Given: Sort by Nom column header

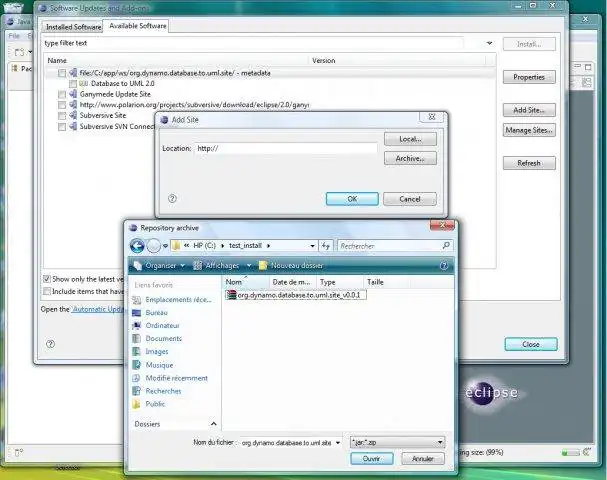Looking at the screenshot, I should click(x=247, y=282).
